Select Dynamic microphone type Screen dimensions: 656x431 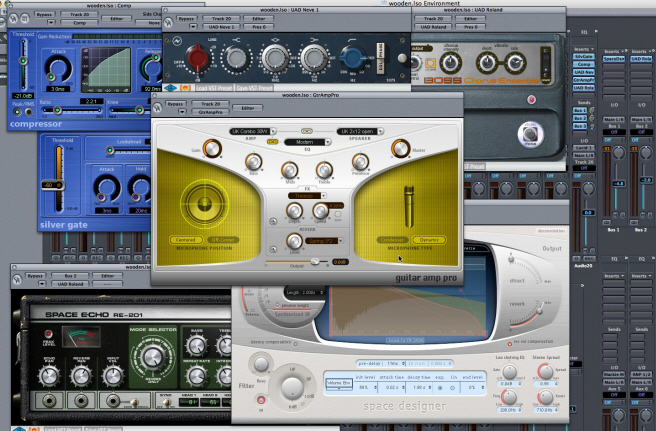click(429, 240)
